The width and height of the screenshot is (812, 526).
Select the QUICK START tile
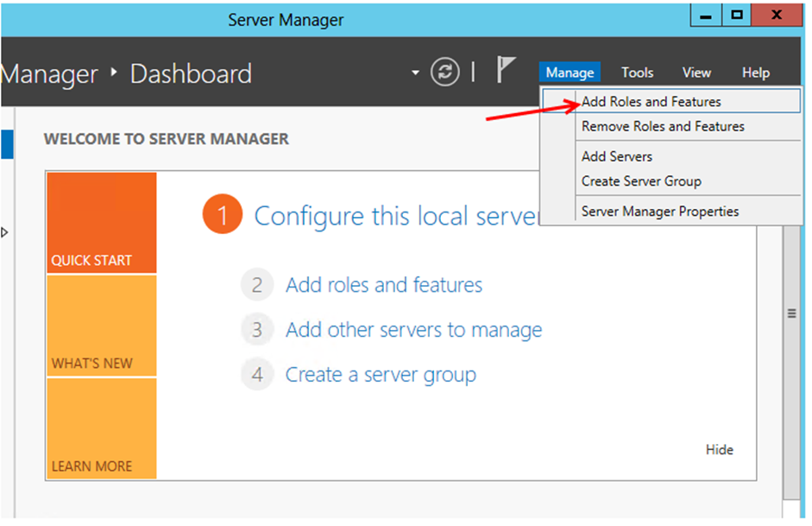(102, 223)
